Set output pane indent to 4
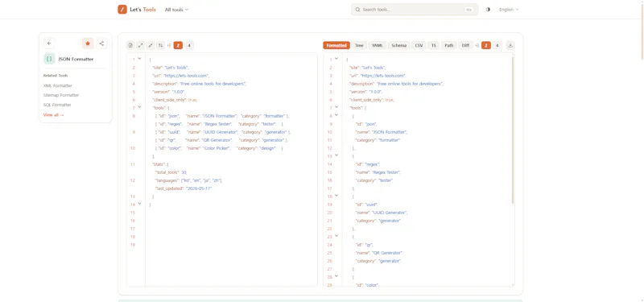 point(497,45)
